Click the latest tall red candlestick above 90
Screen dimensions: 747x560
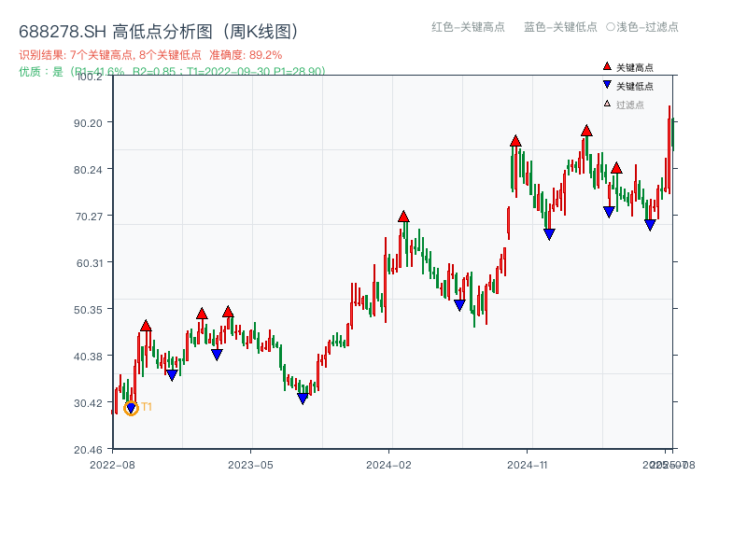click(x=669, y=149)
